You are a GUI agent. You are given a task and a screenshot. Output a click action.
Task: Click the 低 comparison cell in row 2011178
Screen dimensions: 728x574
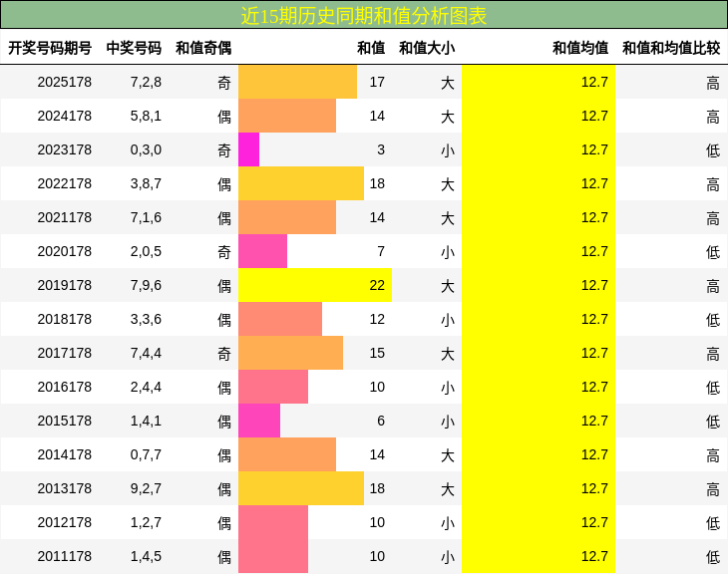713,557
